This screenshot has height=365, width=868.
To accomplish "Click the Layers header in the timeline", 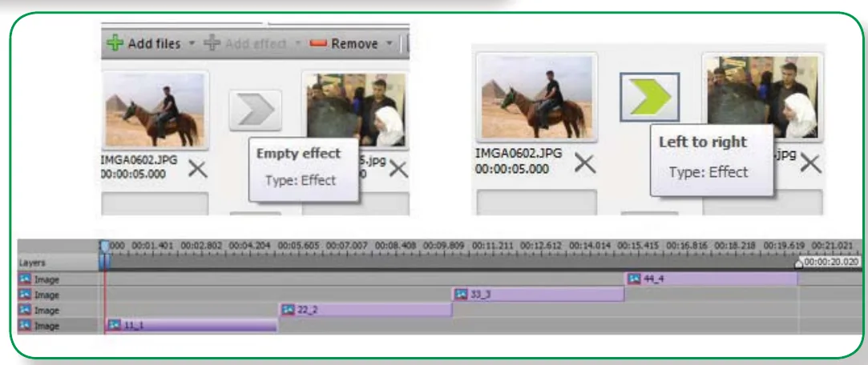I will pyautogui.click(x=32, y=263).
